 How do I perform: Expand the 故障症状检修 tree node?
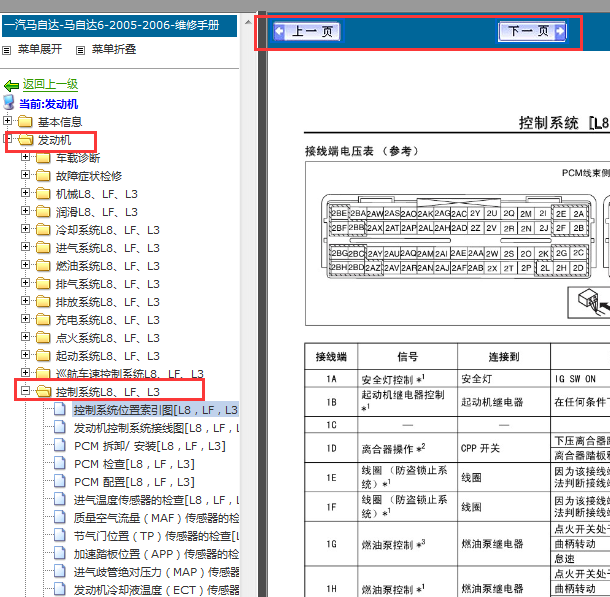(25, 175)
